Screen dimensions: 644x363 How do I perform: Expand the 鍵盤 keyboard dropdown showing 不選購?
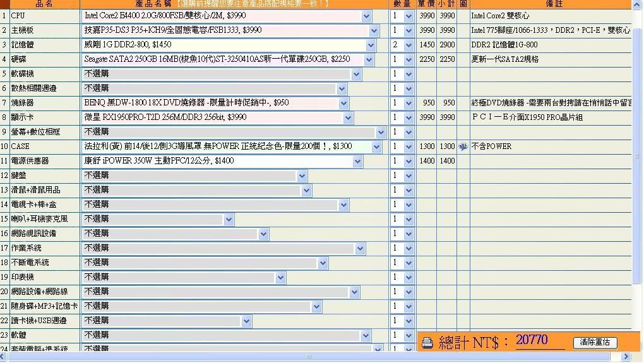tap(302, 176)
